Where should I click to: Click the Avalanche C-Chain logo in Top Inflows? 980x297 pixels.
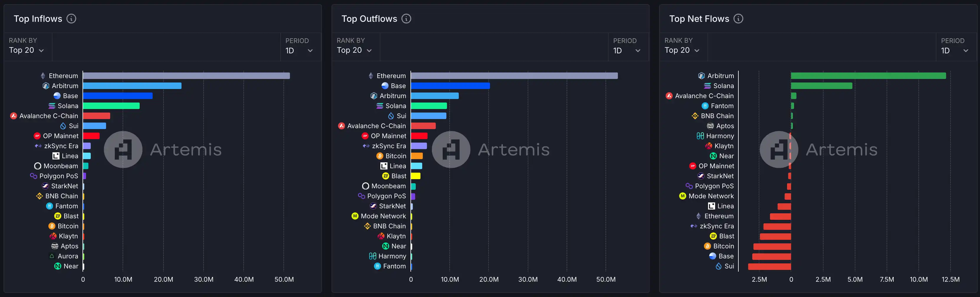(14, 116)
